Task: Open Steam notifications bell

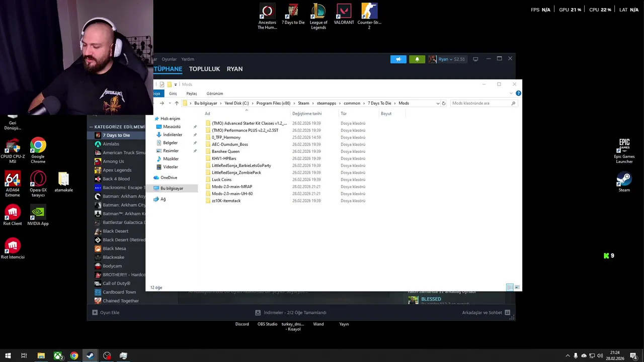Action: click(417, 59)
